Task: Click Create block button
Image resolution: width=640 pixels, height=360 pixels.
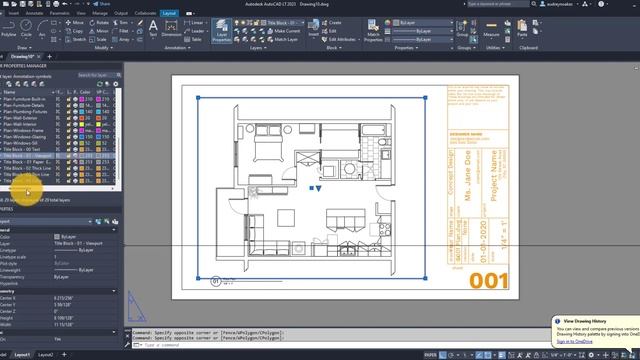Action: pyautogui.click(x=331, y=23)
